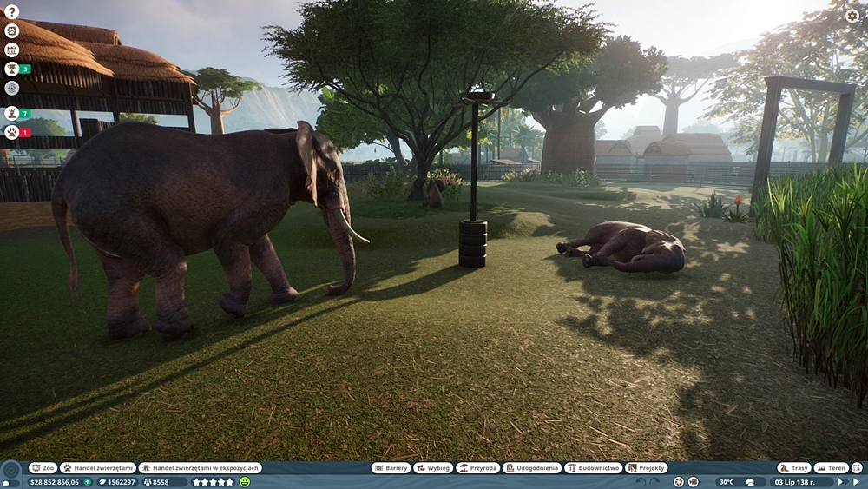Click the red badge showing 1
This screenshot has width=868, height=489.
(x=25, y=132)
